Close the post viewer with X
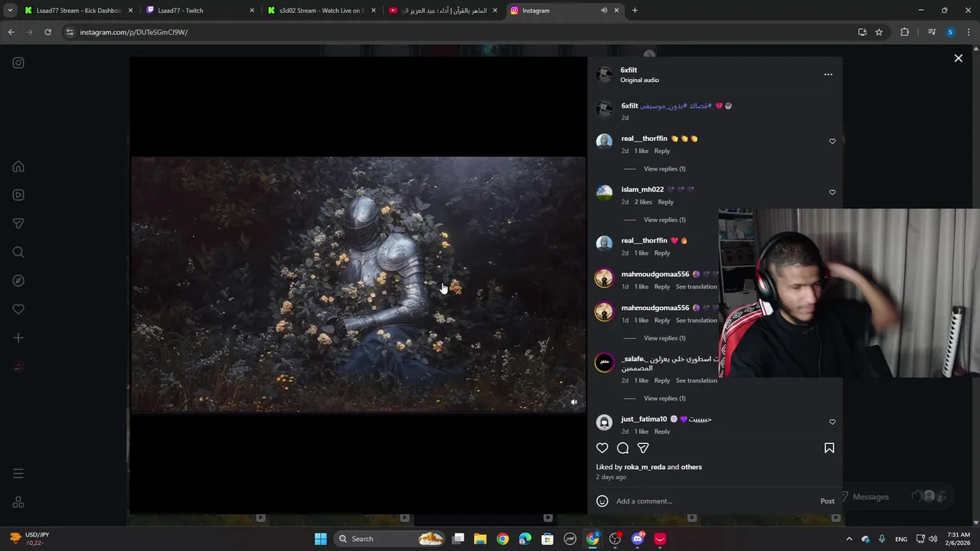Image resolution: width=980 pixels, height=551 pixels. click(x=958, y=58)
